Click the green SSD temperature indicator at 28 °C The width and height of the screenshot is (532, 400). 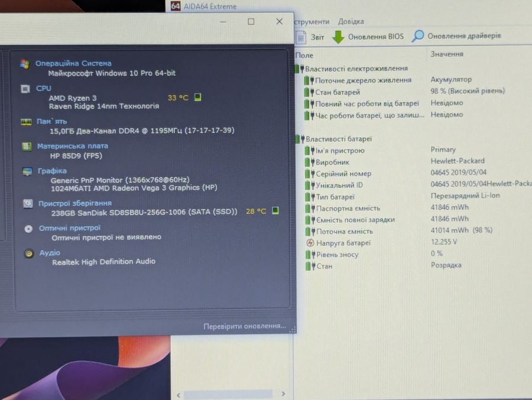275,211
